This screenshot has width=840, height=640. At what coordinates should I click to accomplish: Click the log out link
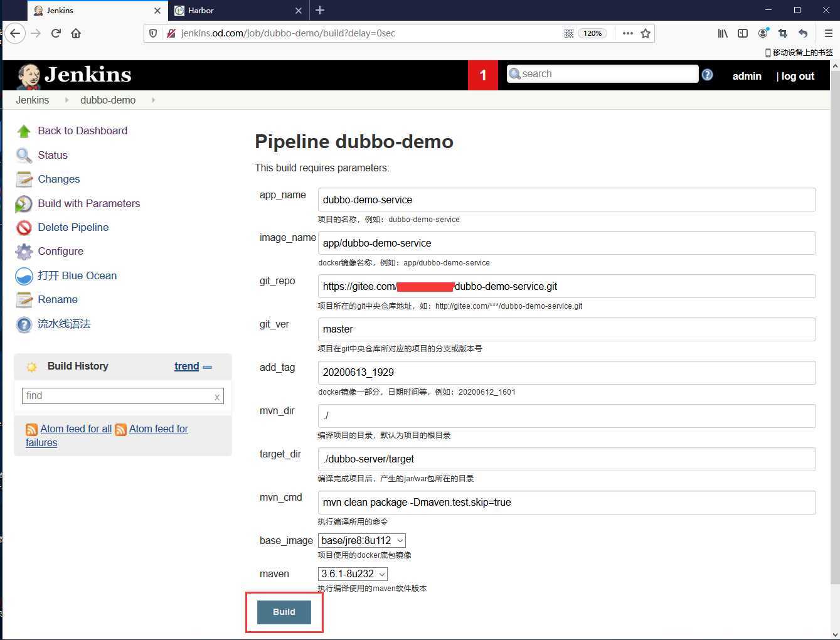click(x=797, y=76)
